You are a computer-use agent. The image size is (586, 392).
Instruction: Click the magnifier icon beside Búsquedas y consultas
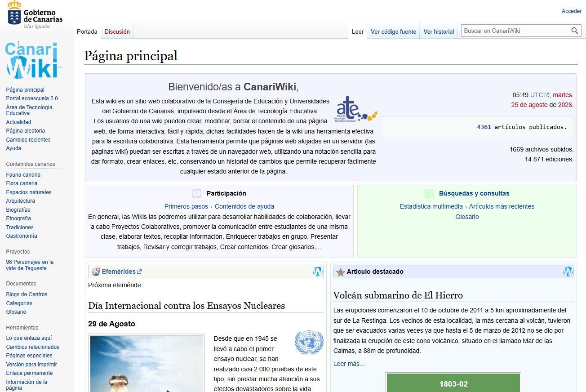pos(429,194)
